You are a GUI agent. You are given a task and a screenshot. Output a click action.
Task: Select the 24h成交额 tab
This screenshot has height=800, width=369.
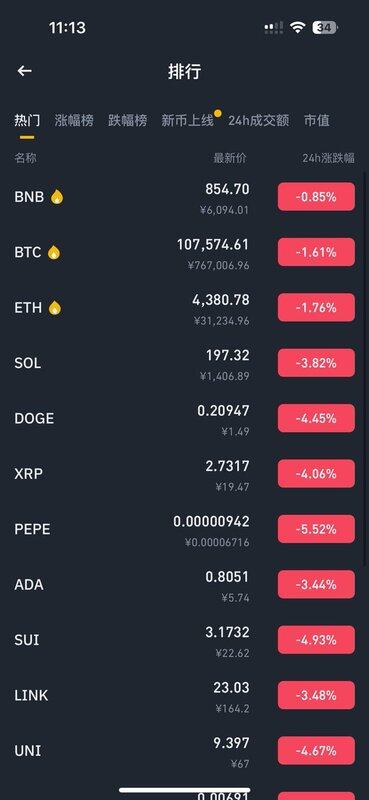259,120
